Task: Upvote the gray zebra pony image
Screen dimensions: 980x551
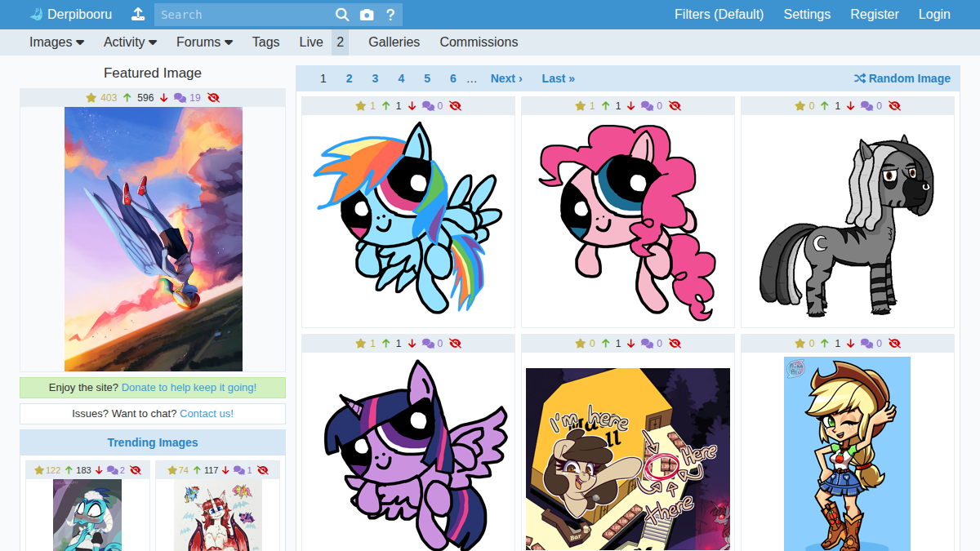Action: pyautogui.click(x=826, y=106)
